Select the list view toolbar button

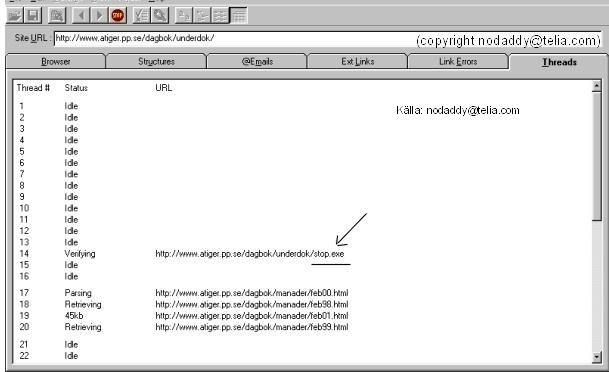[x=220, y=16]
